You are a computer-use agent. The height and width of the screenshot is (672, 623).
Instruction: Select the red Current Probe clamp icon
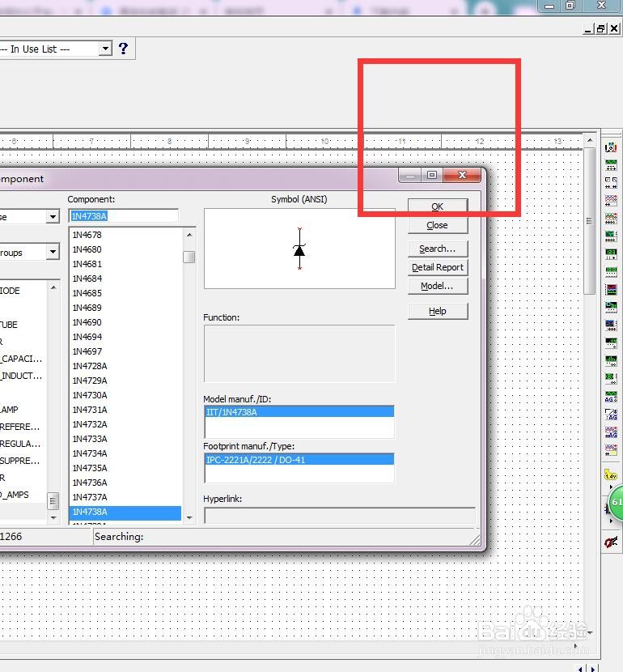[611, 542]
